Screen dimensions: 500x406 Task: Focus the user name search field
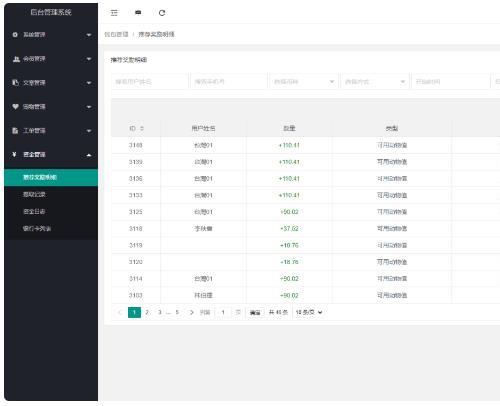pos(150,82)
